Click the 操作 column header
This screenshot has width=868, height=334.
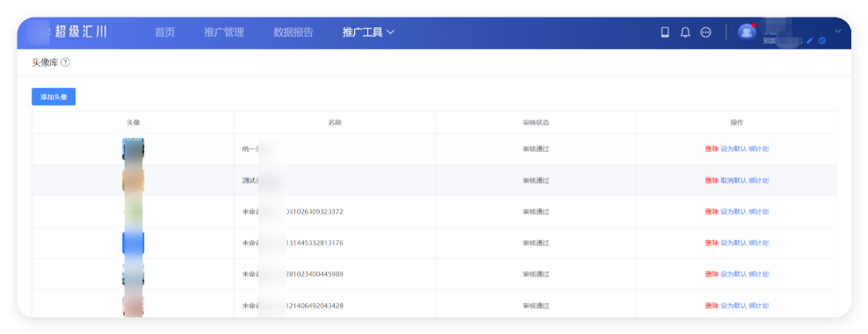point(737,122)
